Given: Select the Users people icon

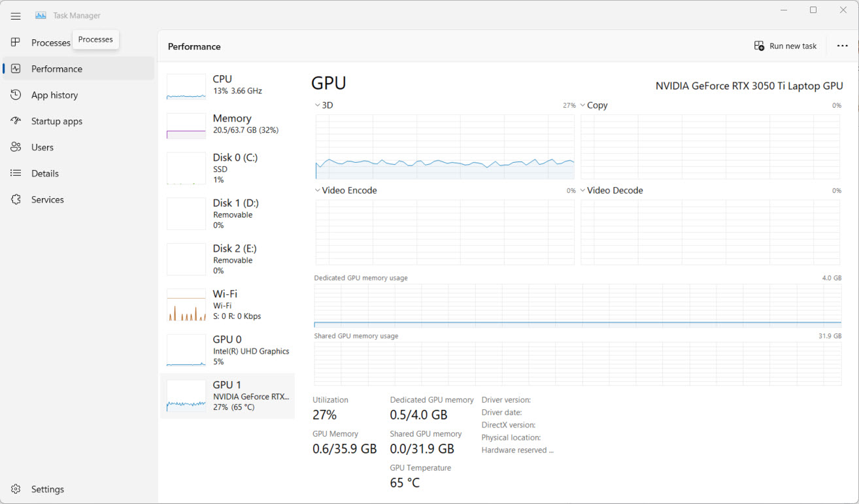Looking at the screenshot, I should point(16,147).
